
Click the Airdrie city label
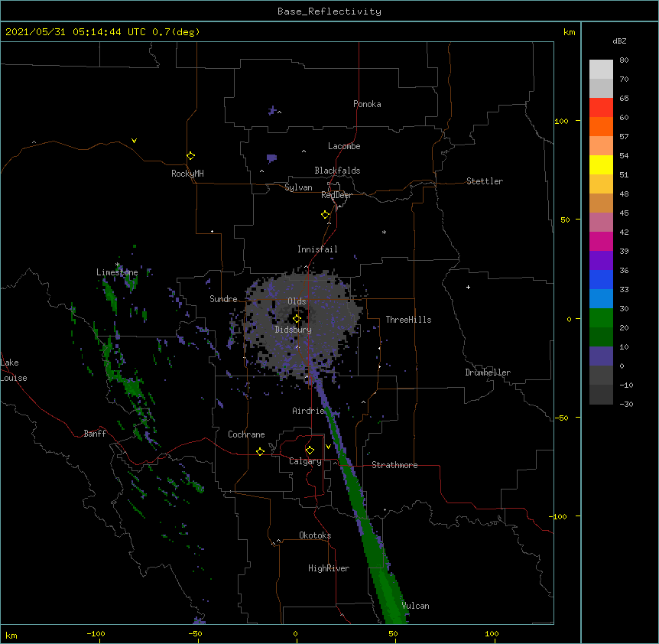click(x=309, y=411)
